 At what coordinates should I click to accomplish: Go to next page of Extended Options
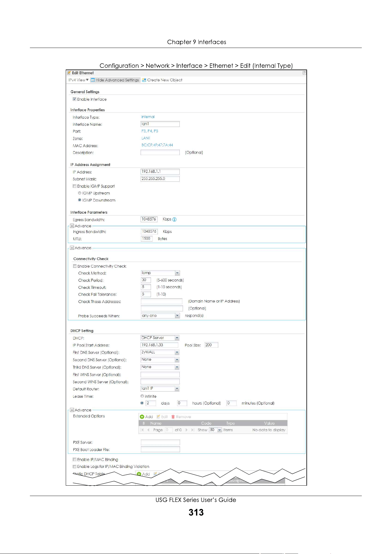pyautogui.click(x=187, y=430)
